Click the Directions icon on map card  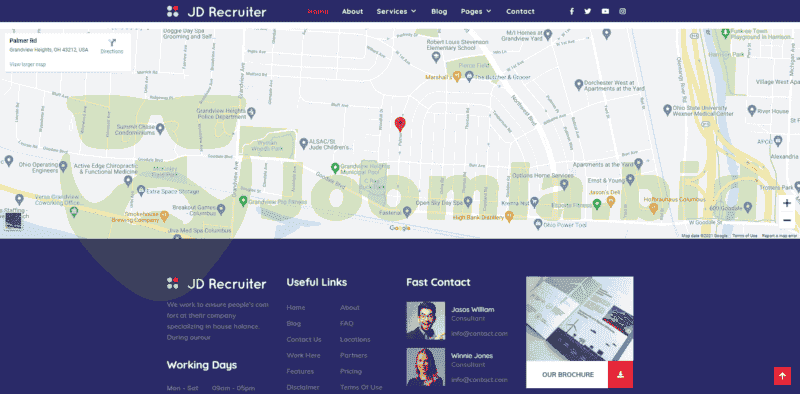(x=112, y=43)
